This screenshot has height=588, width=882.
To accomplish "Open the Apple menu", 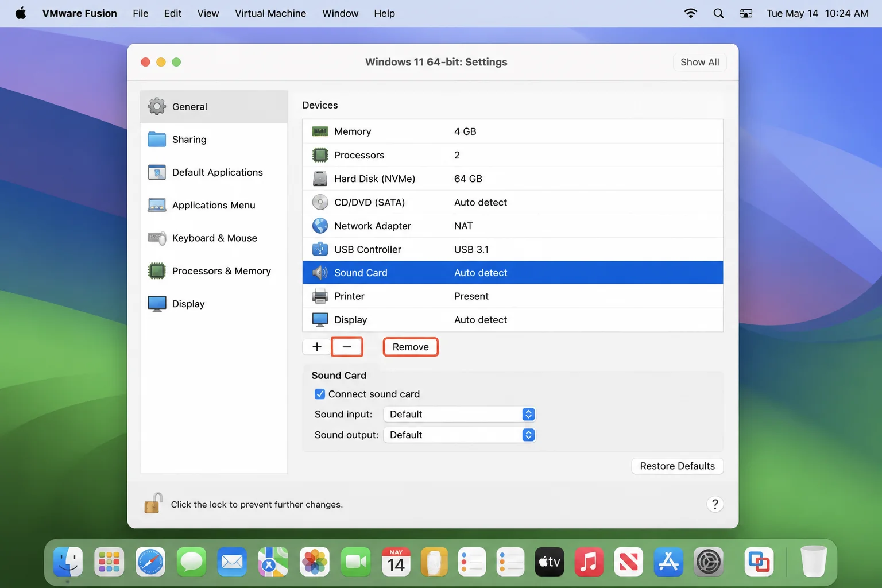I will 21,13.
